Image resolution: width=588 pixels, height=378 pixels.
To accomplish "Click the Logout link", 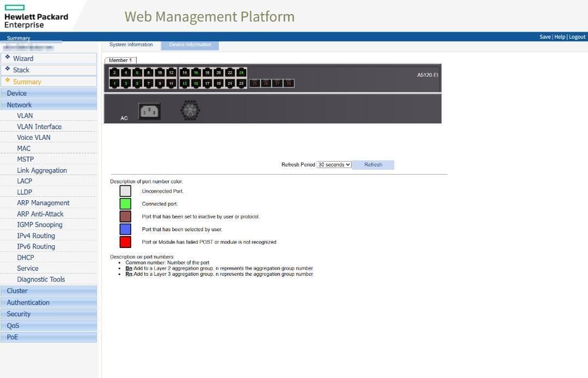I will click(x=577, y=37).
